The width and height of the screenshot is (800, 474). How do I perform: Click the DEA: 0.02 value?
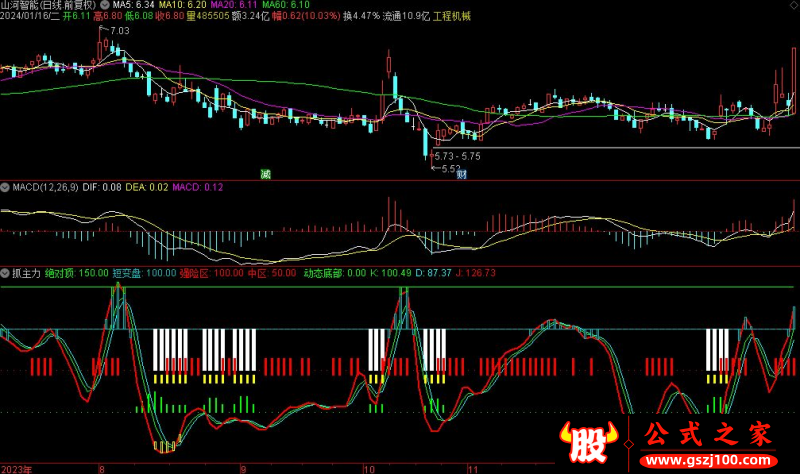point(147,187)
